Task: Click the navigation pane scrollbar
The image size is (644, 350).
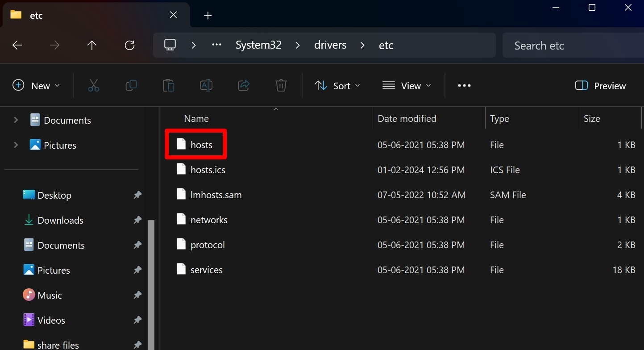Action: coord(151,285)
